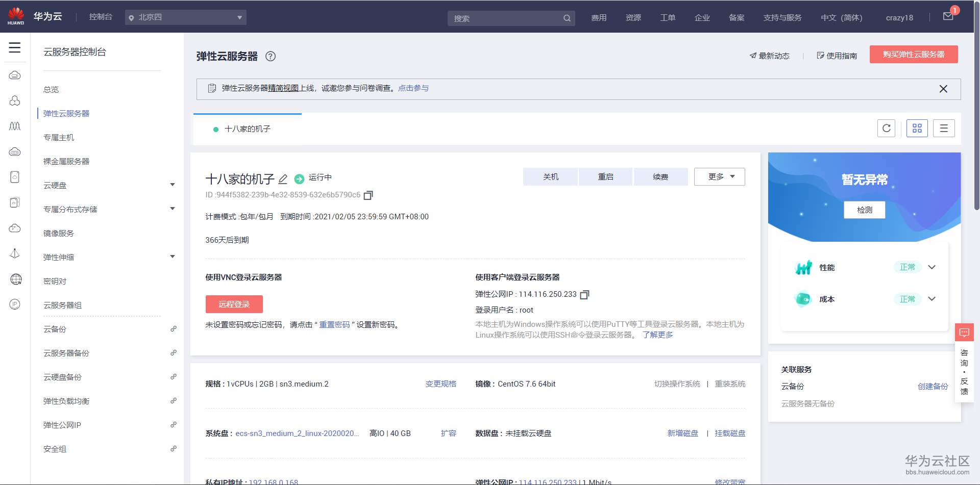The width and height of the screenshot is (980, 485).
Task: Click the 远程登录 remote login button
Action: 234,304
